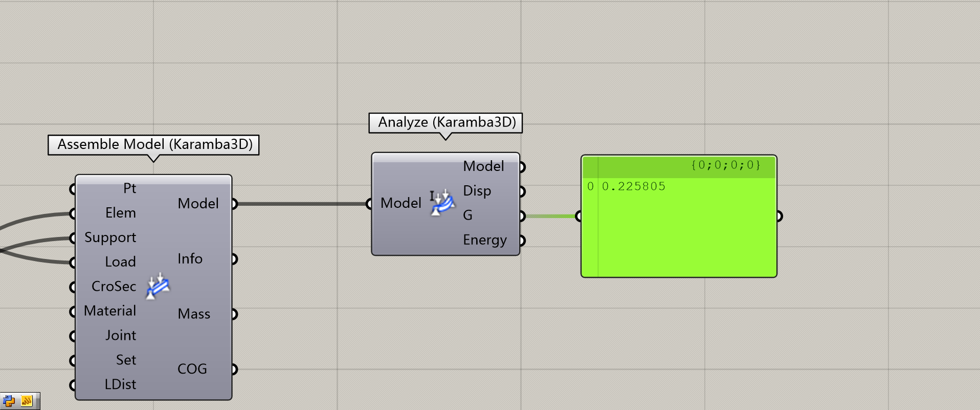The width and height of the screenshot is (980, 410).
Task: Click the Disp output on Analyze
Action: click(x=477, y=191)
